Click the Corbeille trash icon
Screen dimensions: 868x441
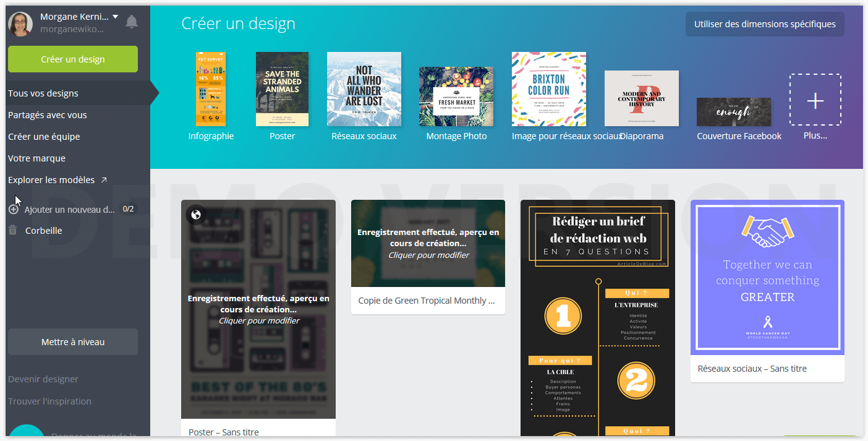click(13, 231)
